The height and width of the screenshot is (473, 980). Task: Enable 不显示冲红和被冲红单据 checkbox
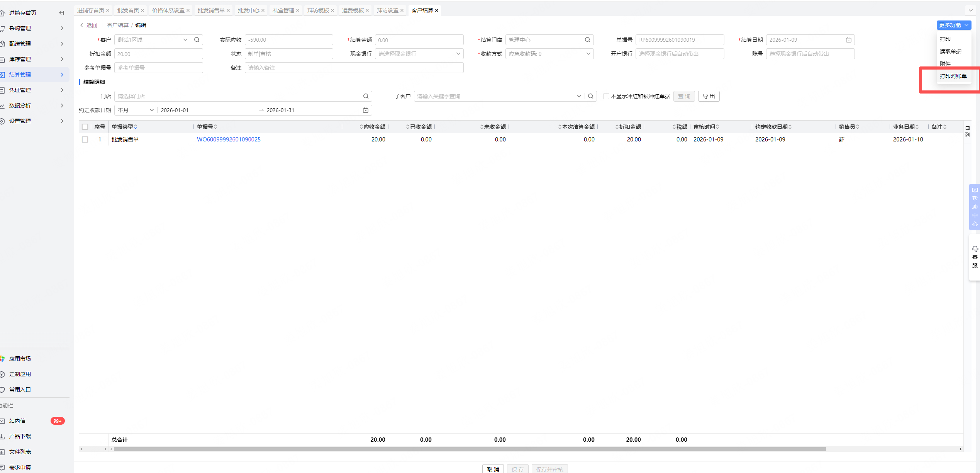606,96
